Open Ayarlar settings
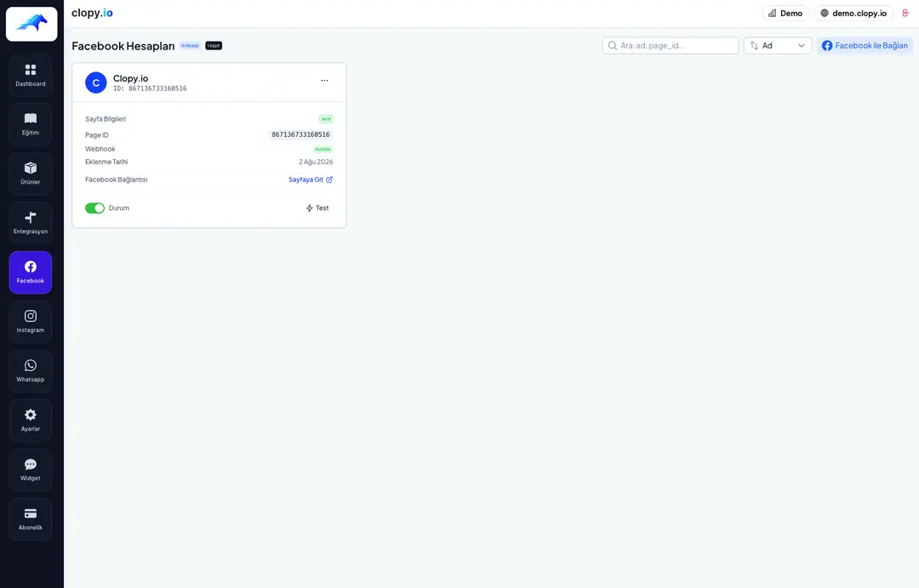Viewport: 919px width, 588px height. pos(31,420)
